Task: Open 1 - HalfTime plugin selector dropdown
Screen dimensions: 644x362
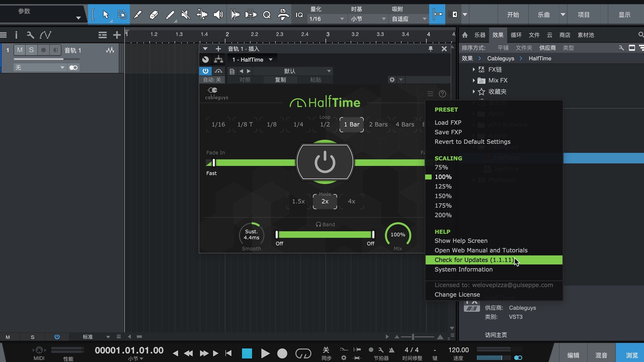Action: coord(252,60)
